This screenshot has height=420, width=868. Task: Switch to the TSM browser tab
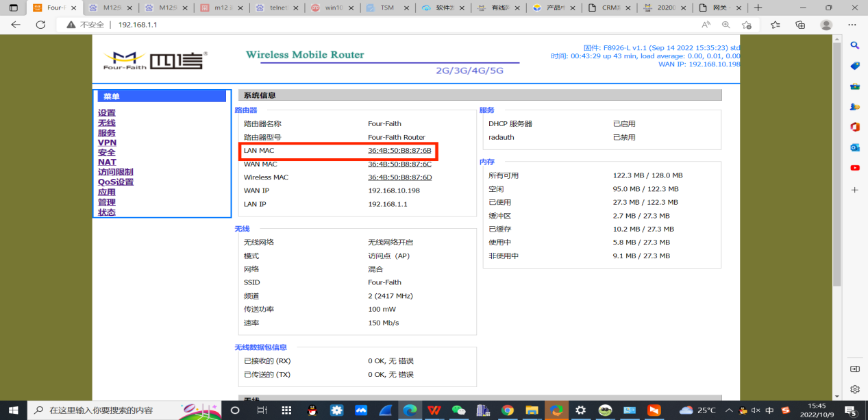pyautogui.click(x=388, y=8)
